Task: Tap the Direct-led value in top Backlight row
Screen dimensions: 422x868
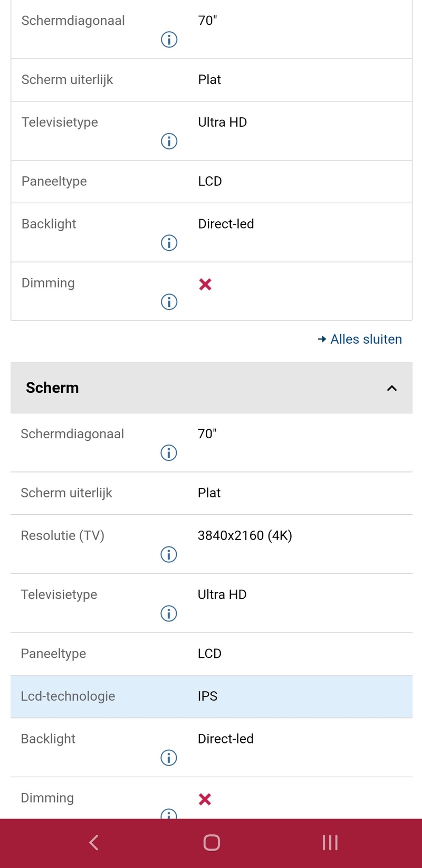Action: 226,224
